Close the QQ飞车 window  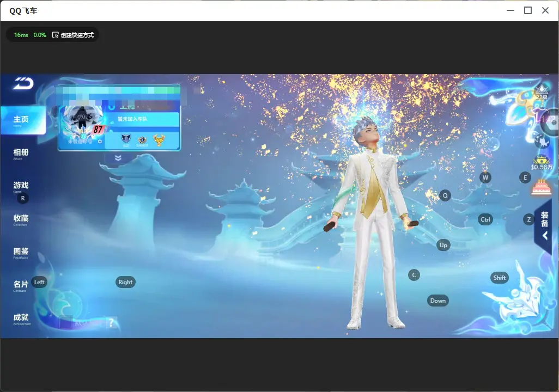point(545,11)
